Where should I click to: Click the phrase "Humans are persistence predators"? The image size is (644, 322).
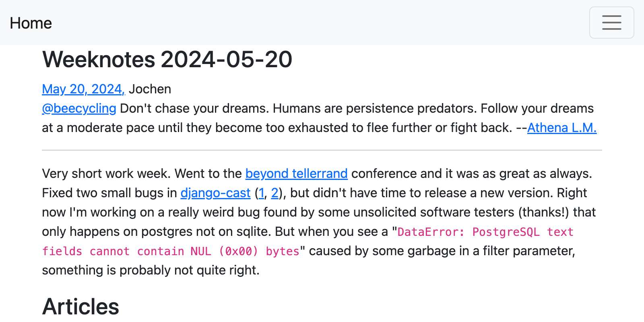coord(374,108)
